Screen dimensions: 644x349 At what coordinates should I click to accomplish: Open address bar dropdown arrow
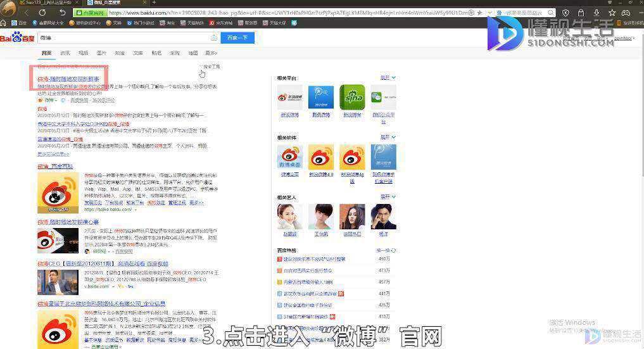pos(489,13)
